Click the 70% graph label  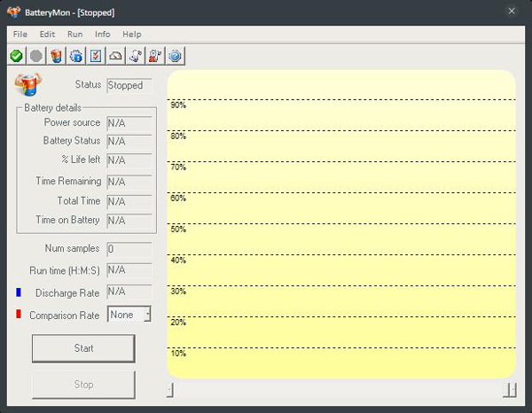(178, 168)
